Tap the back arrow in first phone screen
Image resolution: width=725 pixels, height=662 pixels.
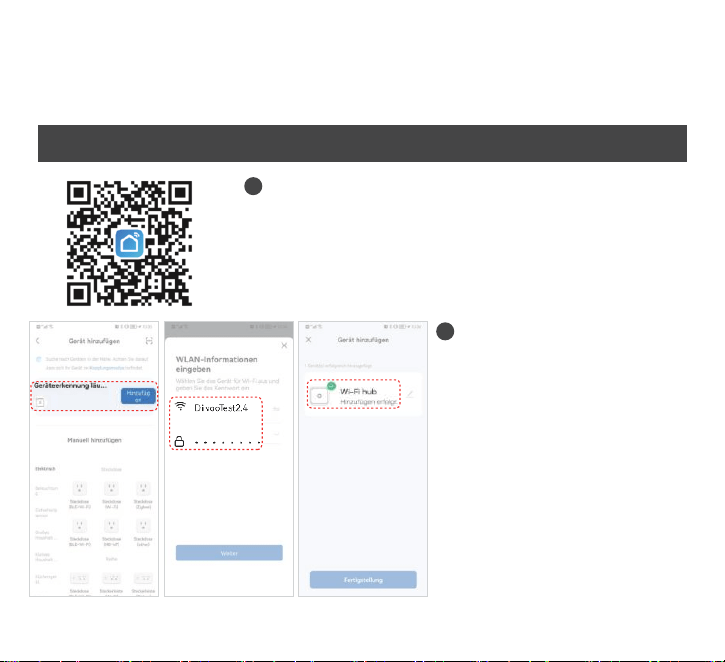tap(38, 341)
